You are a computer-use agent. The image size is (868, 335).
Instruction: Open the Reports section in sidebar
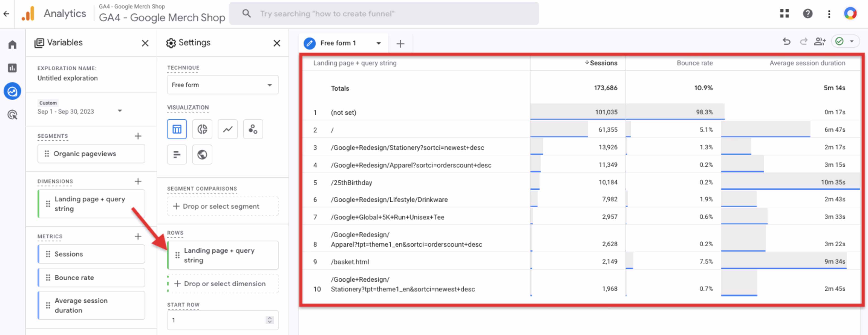[12, 68]
